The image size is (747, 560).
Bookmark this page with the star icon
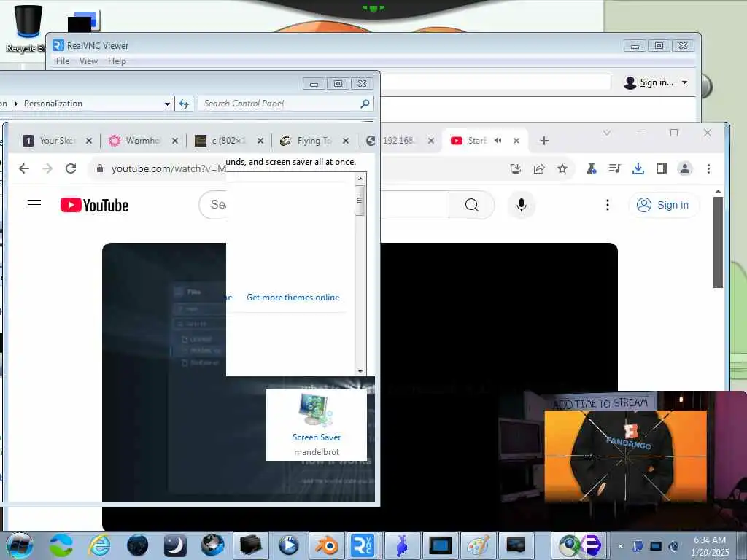click(x=562, y=168)
